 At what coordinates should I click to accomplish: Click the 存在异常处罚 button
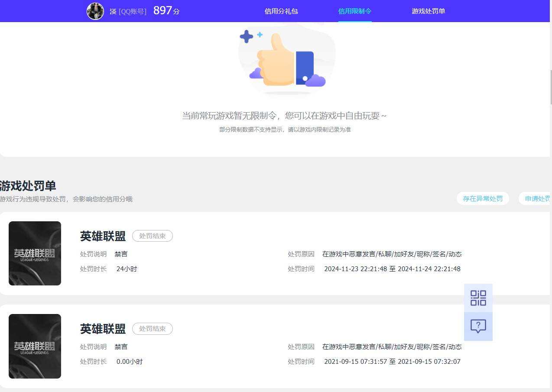(x=483, y=199)
